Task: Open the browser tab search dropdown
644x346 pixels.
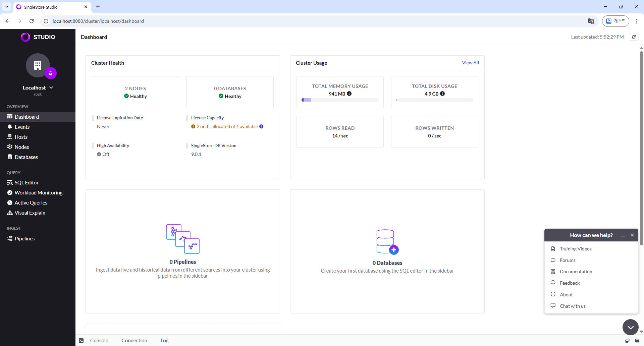Action: click(x=7, y=7)
